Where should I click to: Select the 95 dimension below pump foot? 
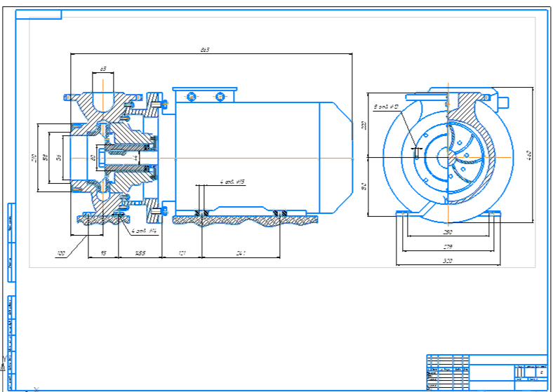pos(103,252)
